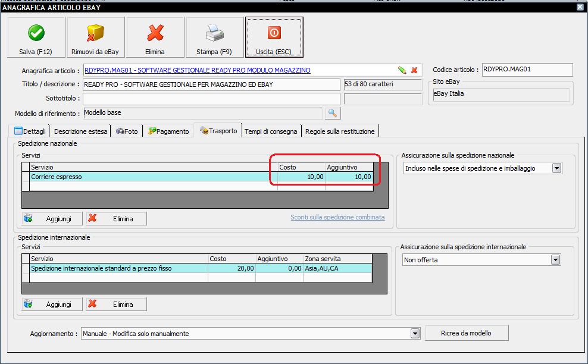The image size is (588, 364).
Task: Open the Pagamento tab
Action: coord(168,131)
